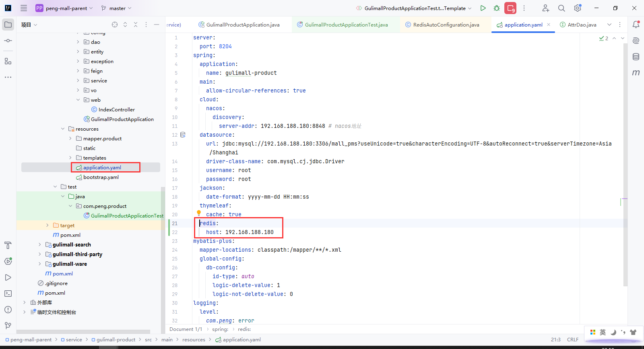Run GulimallProductApplicationTest configuration
Image resolution: width=644 pixels, height=349 pixels.
483,8
